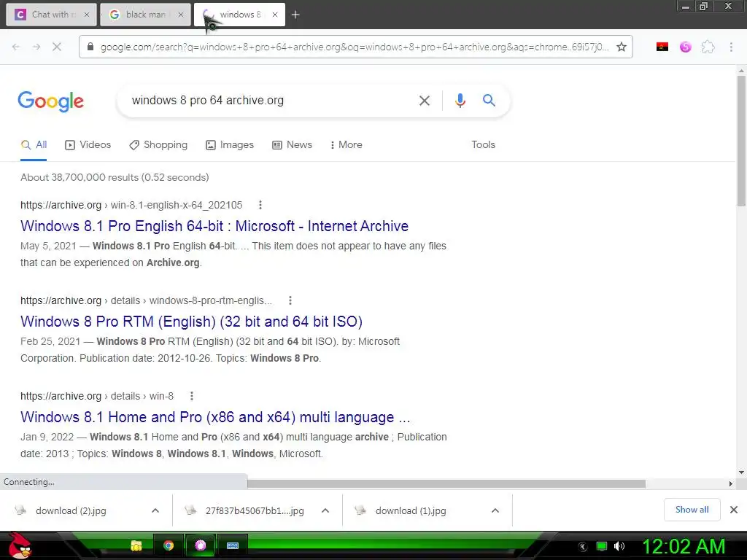Open options for windows-8-pro-rtm result
747x560 pixels.
tap(290, 300)
